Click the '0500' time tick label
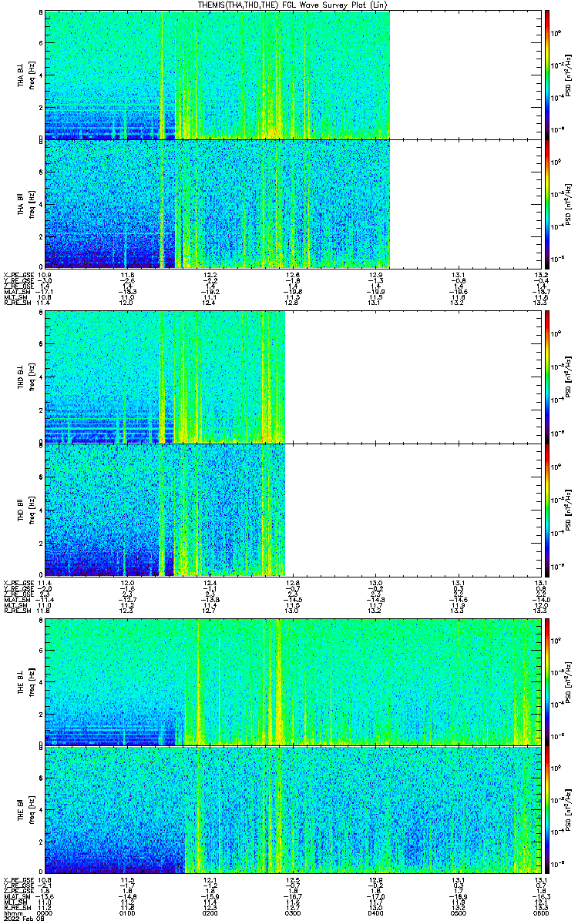578x924 pixels. (x=458, y=913)
